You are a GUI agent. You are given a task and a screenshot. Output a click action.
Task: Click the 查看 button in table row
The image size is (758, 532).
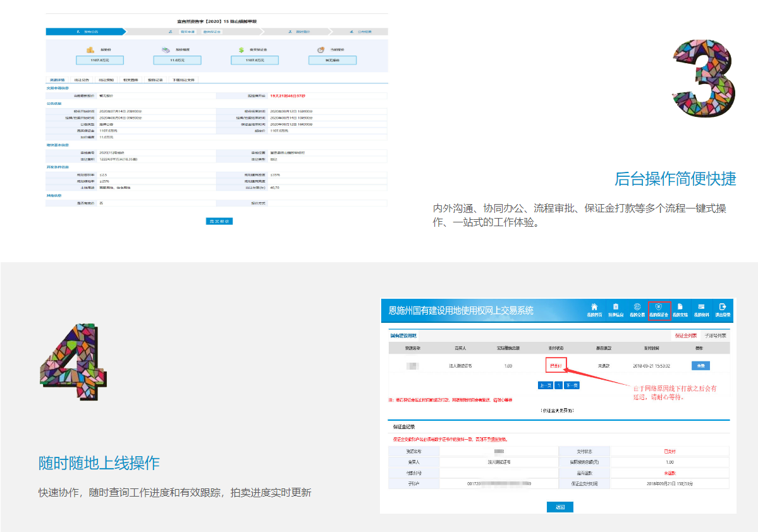coord(700,366)
